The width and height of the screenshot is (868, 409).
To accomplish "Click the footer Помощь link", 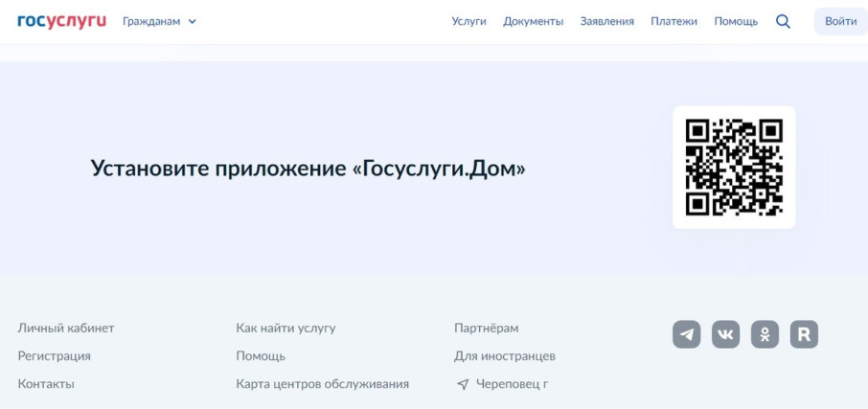I will [261, 356].
